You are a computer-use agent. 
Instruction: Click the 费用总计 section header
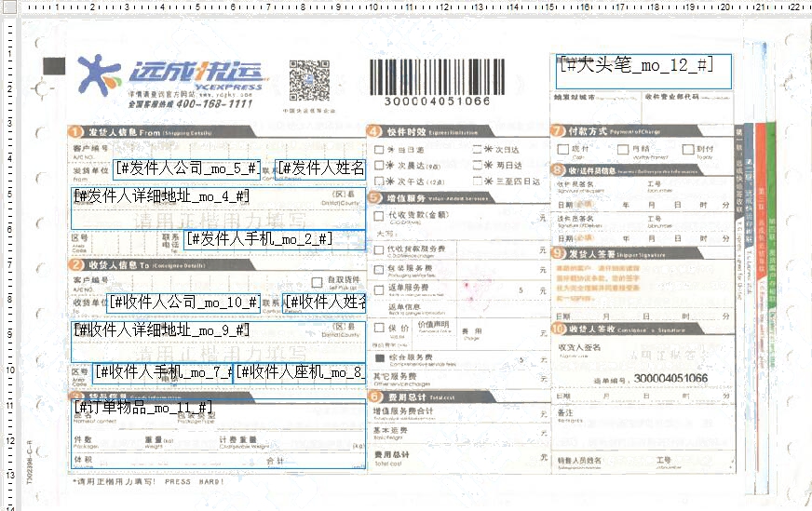click(x=430, y=397)
